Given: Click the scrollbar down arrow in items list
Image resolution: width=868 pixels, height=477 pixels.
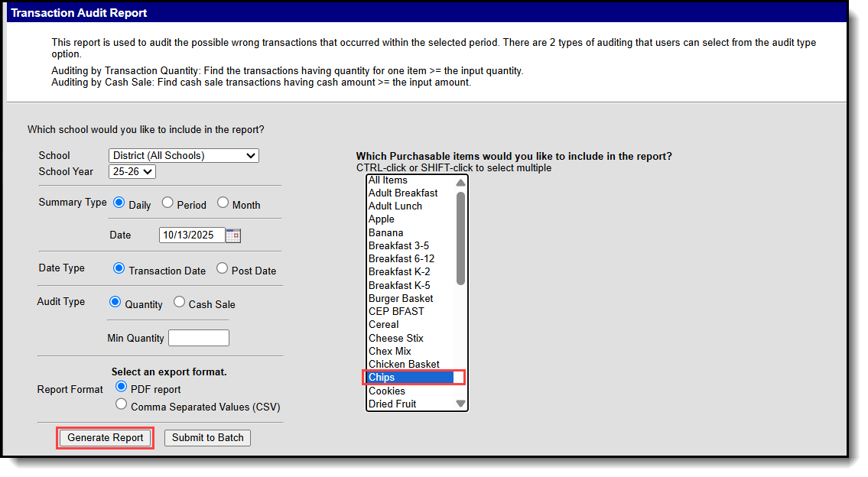Looking at the screenshot, I should [460, 404].
